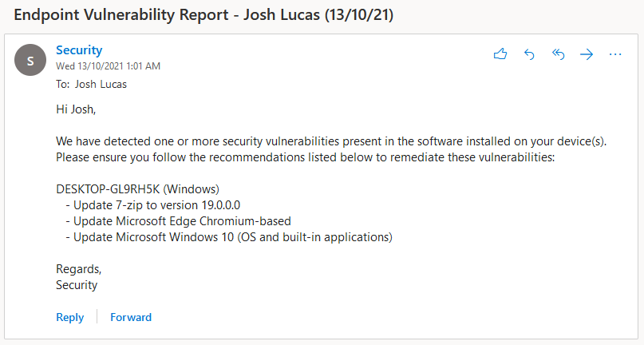
Task: Click the Reply link below the message
Action: [69, 317]
